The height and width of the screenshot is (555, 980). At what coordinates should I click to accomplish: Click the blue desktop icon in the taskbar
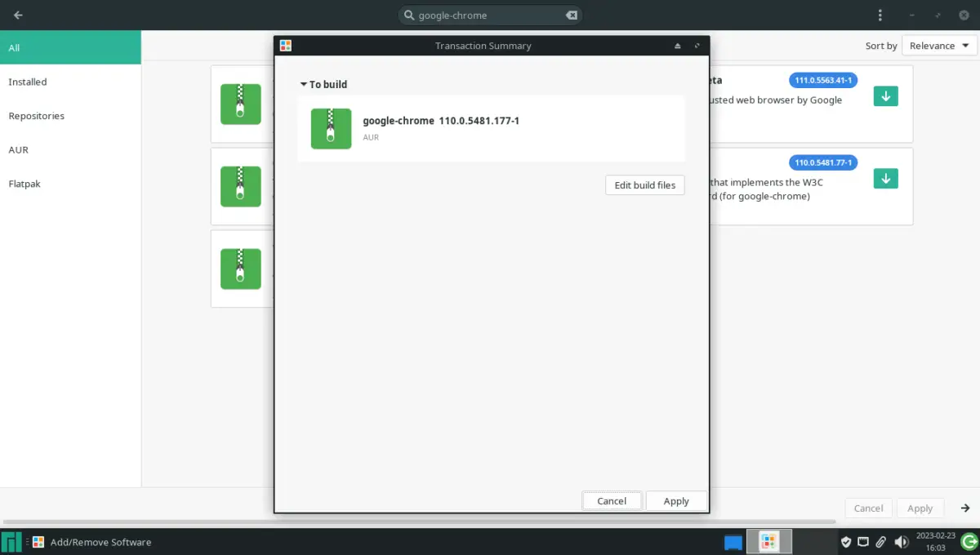tap(733, 542)
